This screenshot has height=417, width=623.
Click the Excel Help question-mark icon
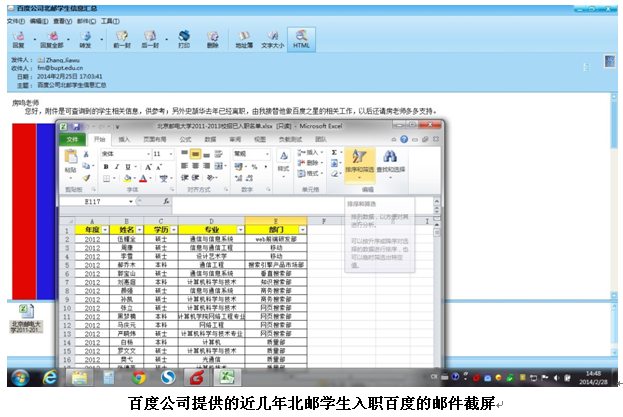point(404,139)
